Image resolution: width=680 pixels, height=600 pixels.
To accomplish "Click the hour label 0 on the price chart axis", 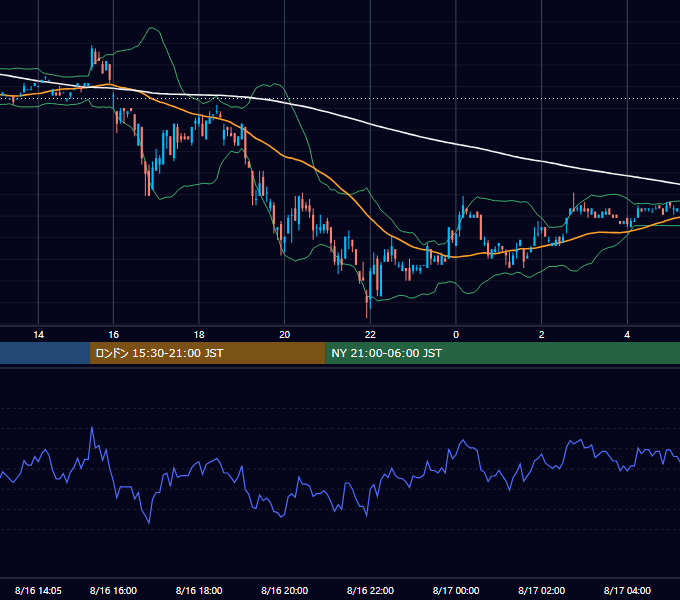I will tap(456, 335).
